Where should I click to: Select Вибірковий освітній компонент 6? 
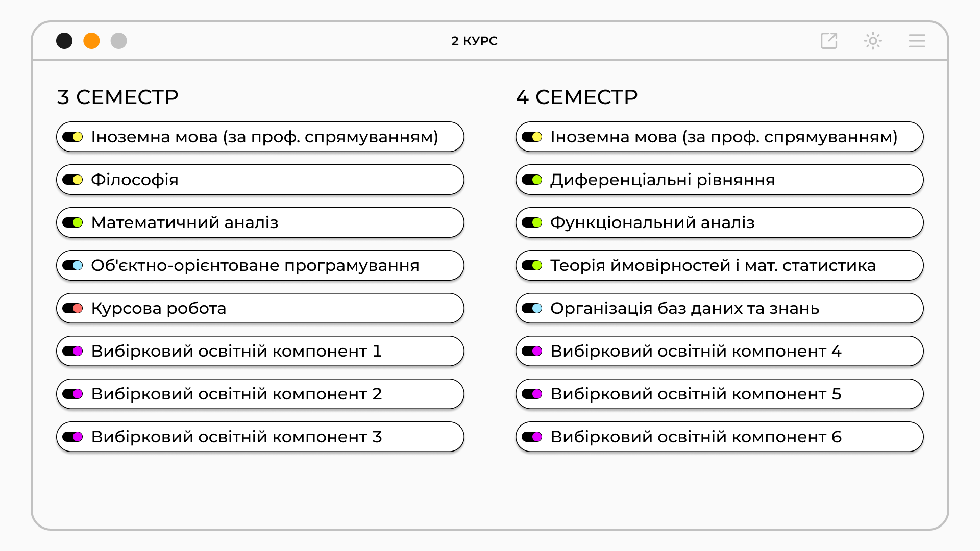coord(720,437)
